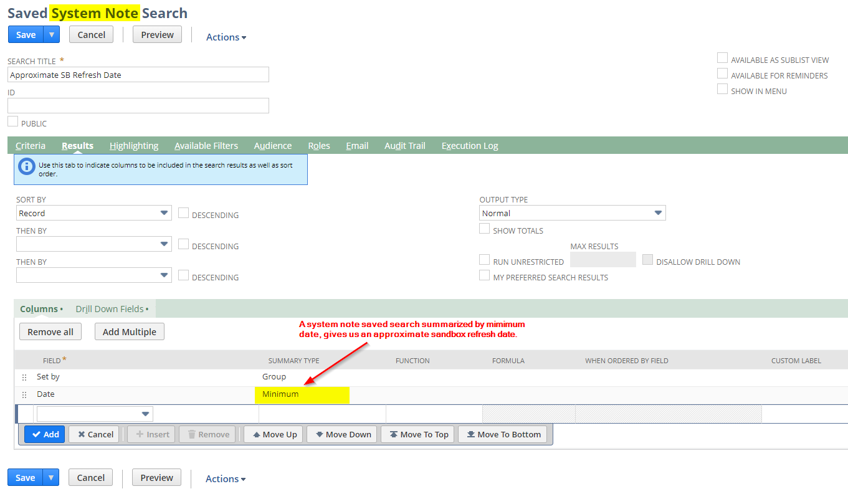Screen dimensions: 848x504
Task: Select the Results tab
Action: tap(77, 146)
